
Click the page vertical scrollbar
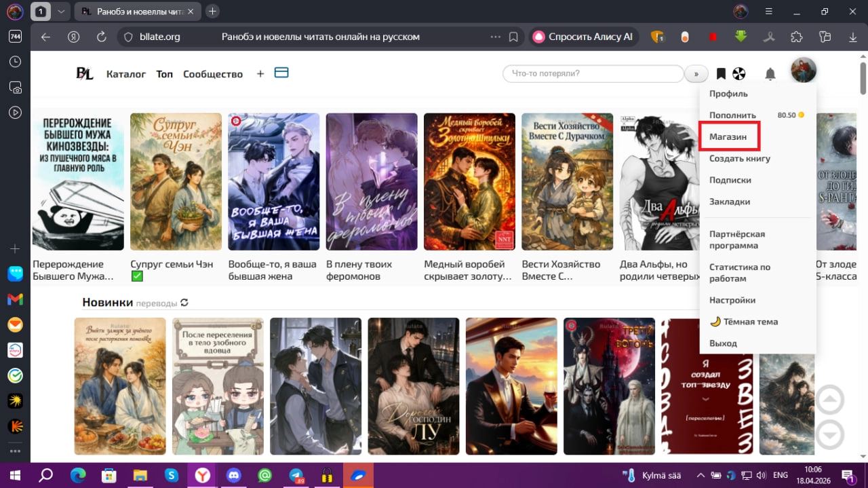863,78
